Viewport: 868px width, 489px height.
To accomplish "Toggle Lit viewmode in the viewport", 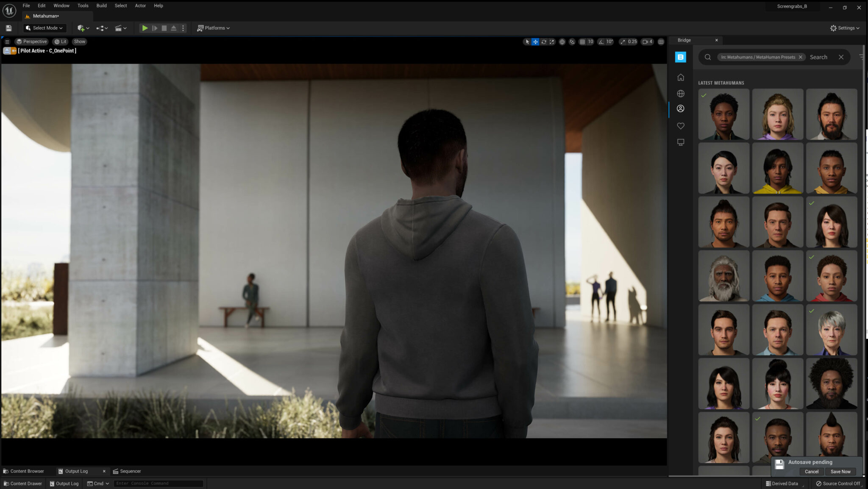I will click(61, 42).
